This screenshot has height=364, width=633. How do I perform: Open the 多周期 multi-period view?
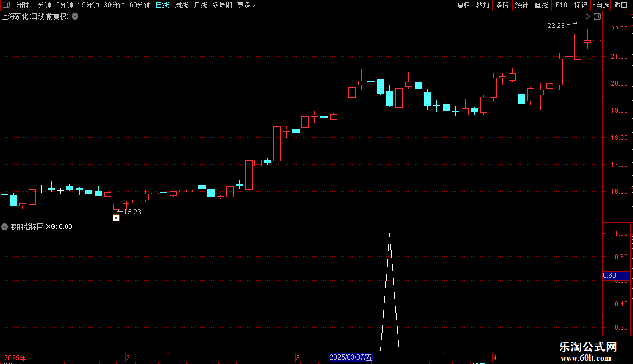coord(222,5)
